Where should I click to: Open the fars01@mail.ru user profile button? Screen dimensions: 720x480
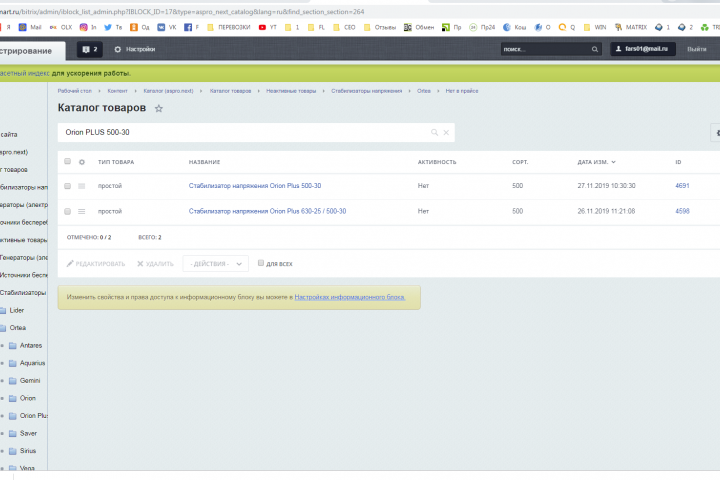642,49
